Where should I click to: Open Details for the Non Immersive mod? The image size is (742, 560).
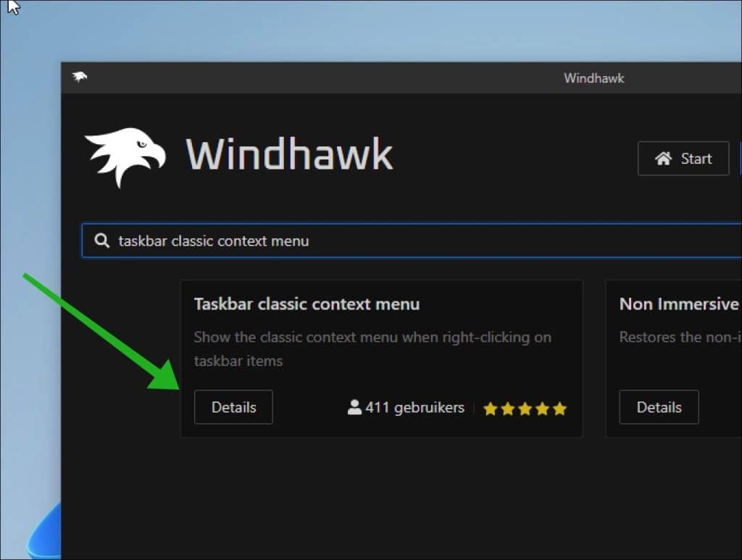(659, 406)
